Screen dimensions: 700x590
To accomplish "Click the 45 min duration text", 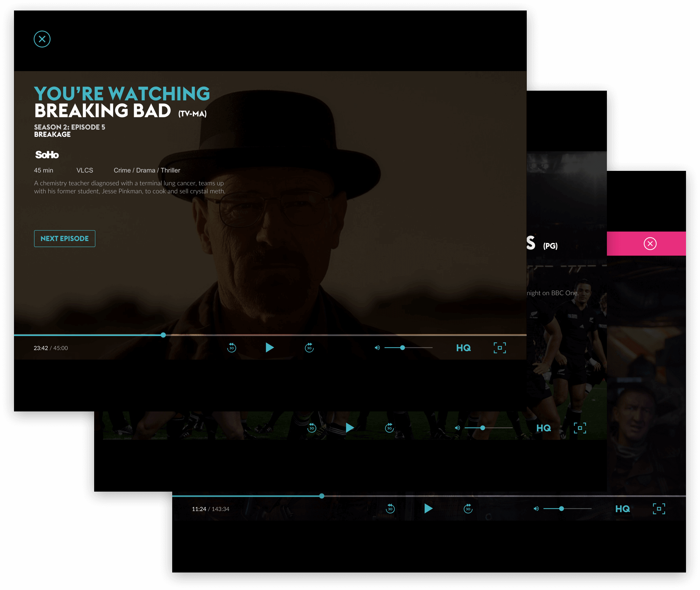I will tap(43, 170).
